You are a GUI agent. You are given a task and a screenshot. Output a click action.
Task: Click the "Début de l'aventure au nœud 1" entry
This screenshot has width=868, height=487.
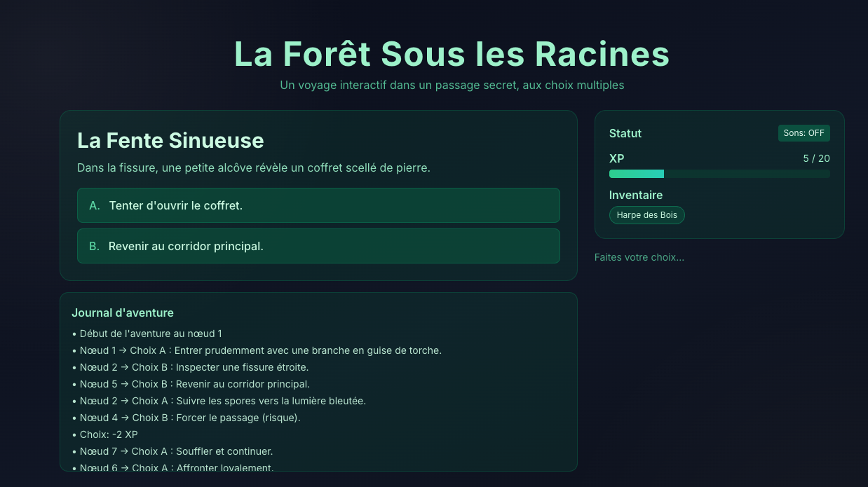click(x=151, y=334)
